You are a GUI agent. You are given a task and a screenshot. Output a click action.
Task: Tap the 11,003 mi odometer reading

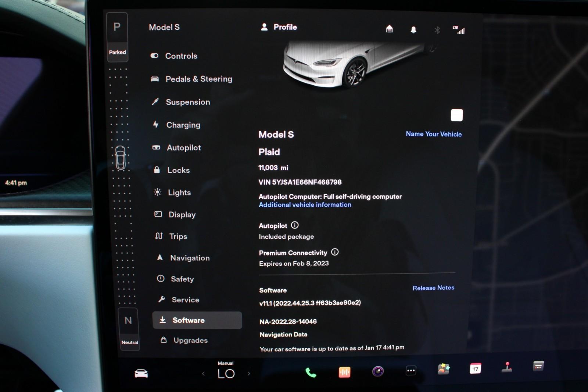pyautogui.click(x=273, y=168)
